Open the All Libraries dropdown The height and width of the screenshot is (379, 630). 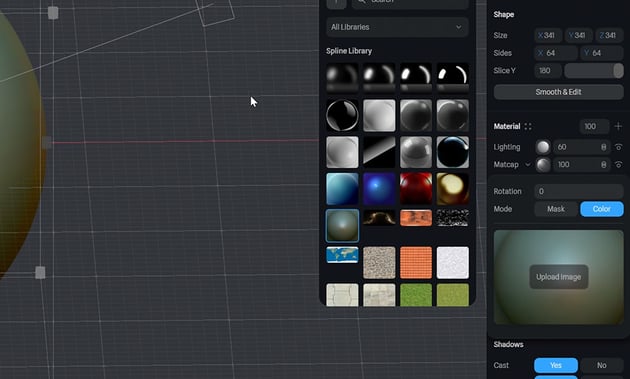[397, 27]
